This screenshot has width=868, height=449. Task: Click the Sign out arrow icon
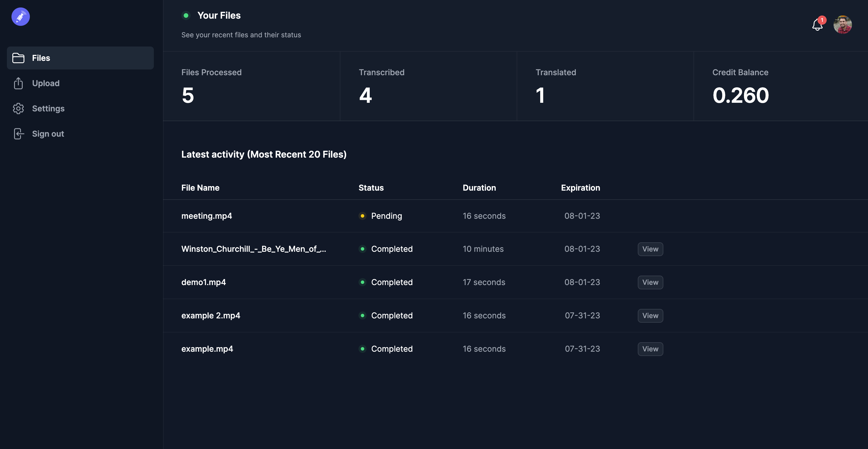18,134
